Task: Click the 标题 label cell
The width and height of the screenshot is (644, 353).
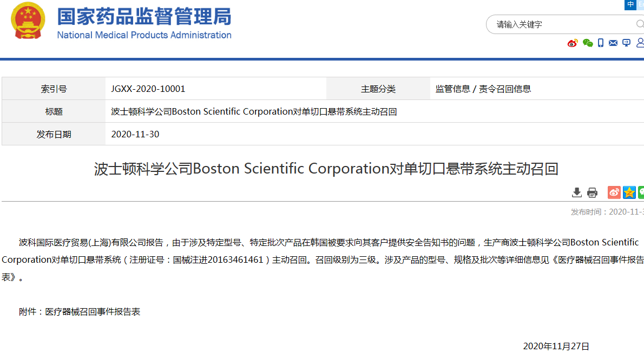Action: pos(54,111)
